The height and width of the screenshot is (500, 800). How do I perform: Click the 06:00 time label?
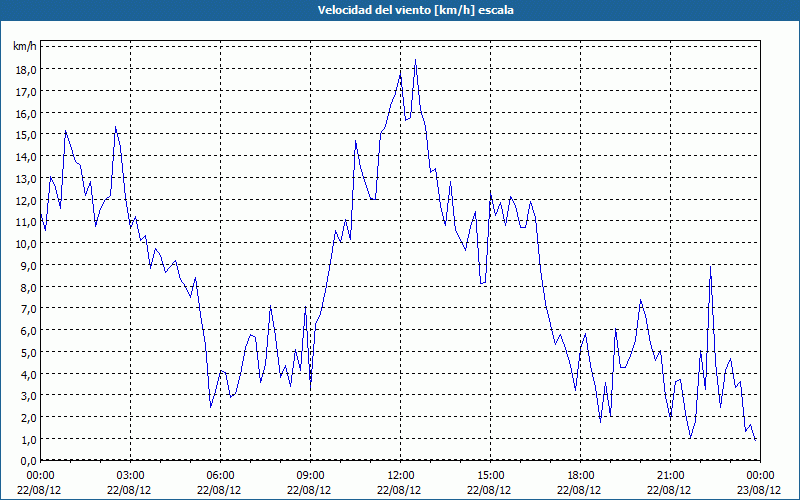220,476
